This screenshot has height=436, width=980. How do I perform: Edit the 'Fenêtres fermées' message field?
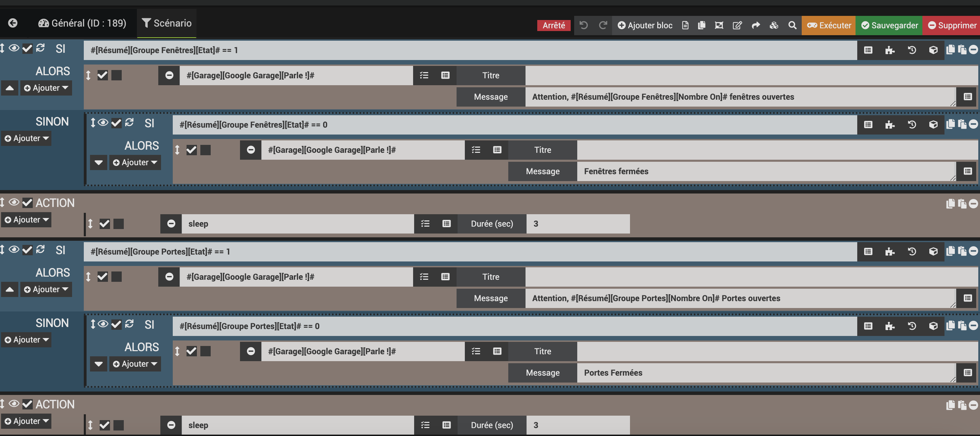pyautogui.click(x=766, y=171)
